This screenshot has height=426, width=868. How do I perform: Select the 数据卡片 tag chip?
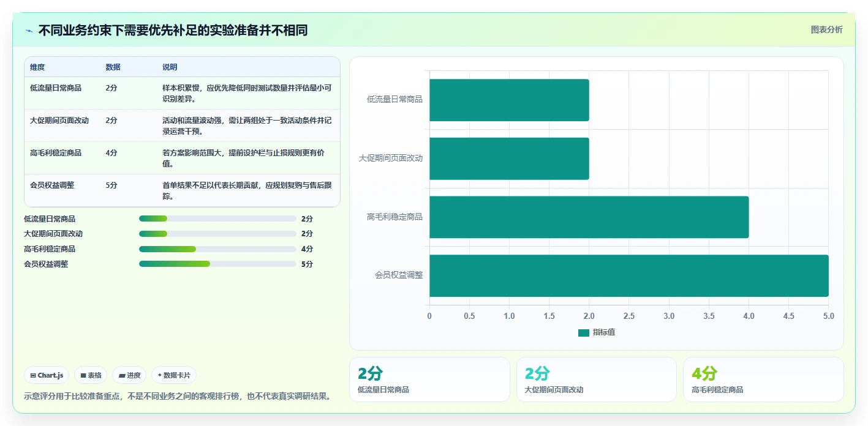tap(174, 375)
